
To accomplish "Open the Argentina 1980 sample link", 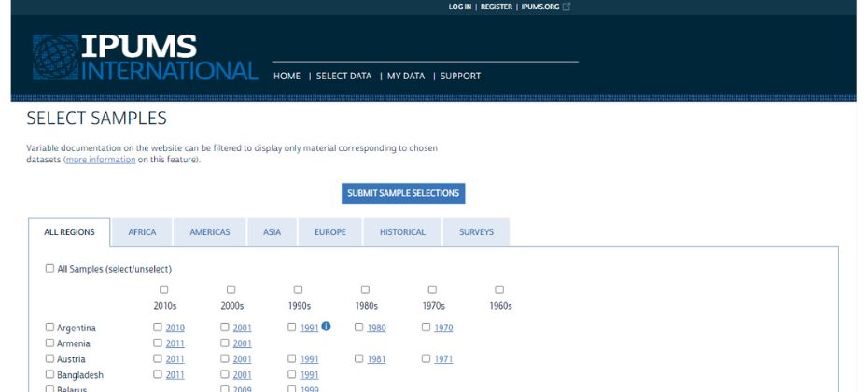I will coord(376,329).
